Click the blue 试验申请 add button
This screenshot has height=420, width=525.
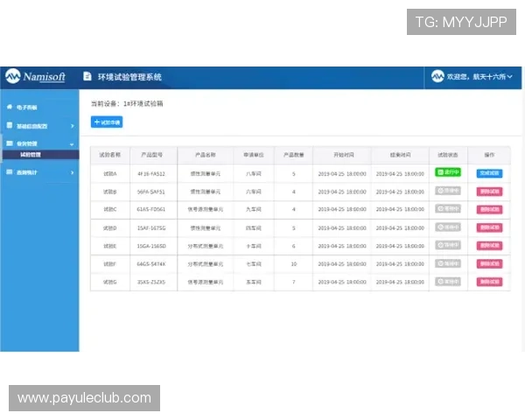tap(107, 122)
